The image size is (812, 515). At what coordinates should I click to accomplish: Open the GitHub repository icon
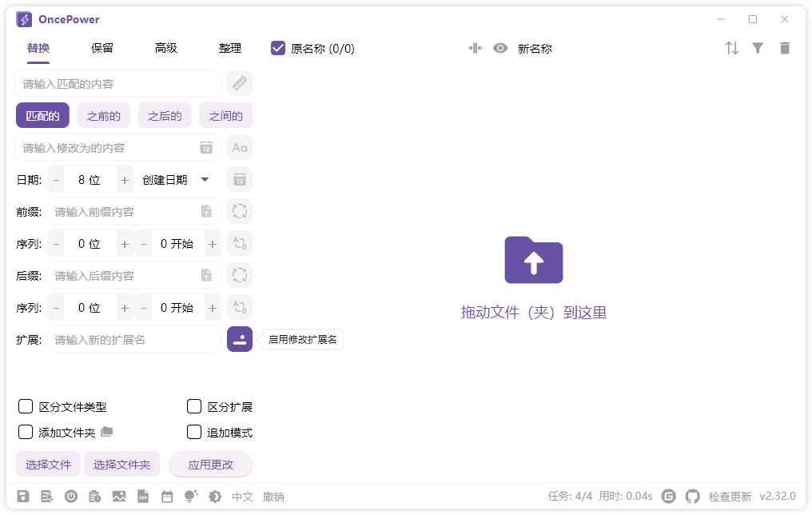692,496
